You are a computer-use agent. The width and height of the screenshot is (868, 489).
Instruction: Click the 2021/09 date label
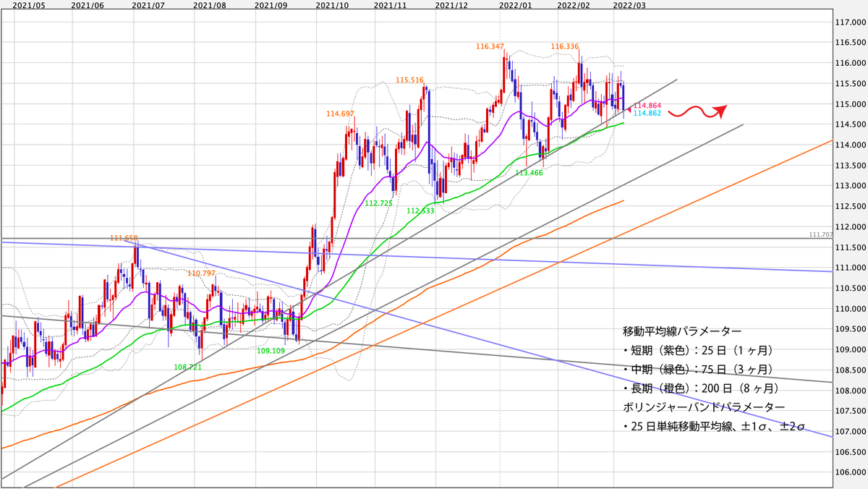(x=271, y=5)
